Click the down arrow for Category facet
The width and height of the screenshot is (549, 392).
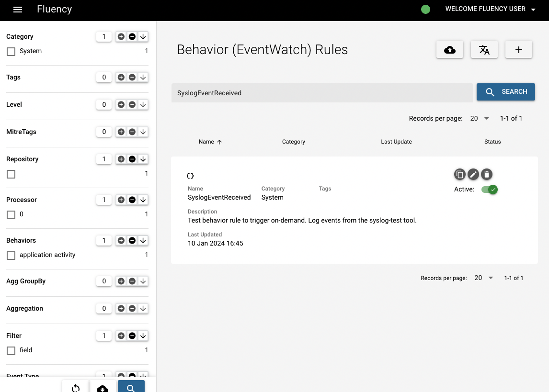pyautogui.click(x=143, y=37)
